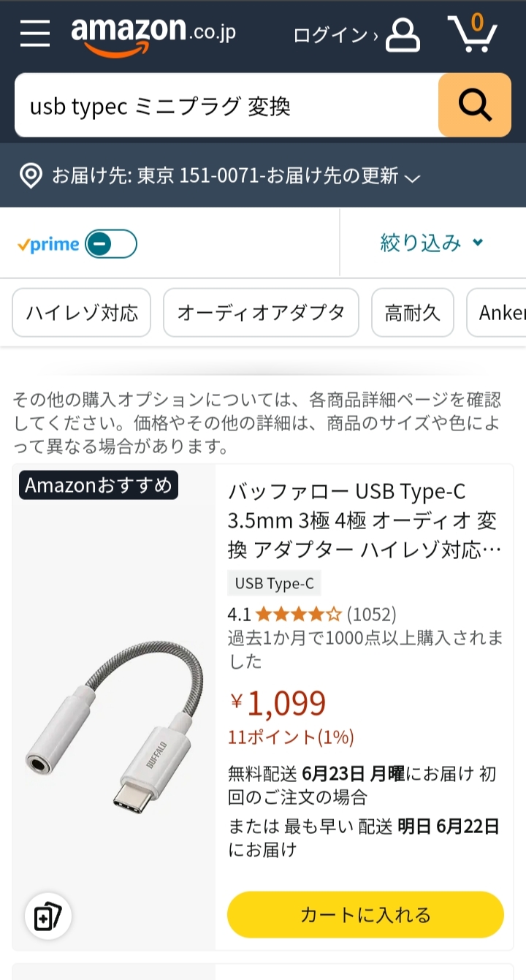The image size is (526, 980).
Task: Click the search input field
Action: 219,105
